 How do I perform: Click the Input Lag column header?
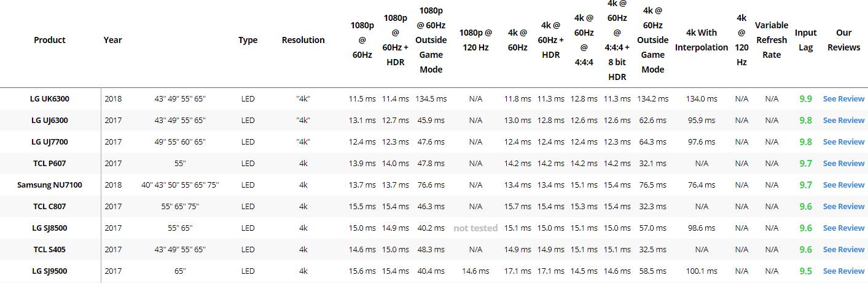(x=805, y=40)
